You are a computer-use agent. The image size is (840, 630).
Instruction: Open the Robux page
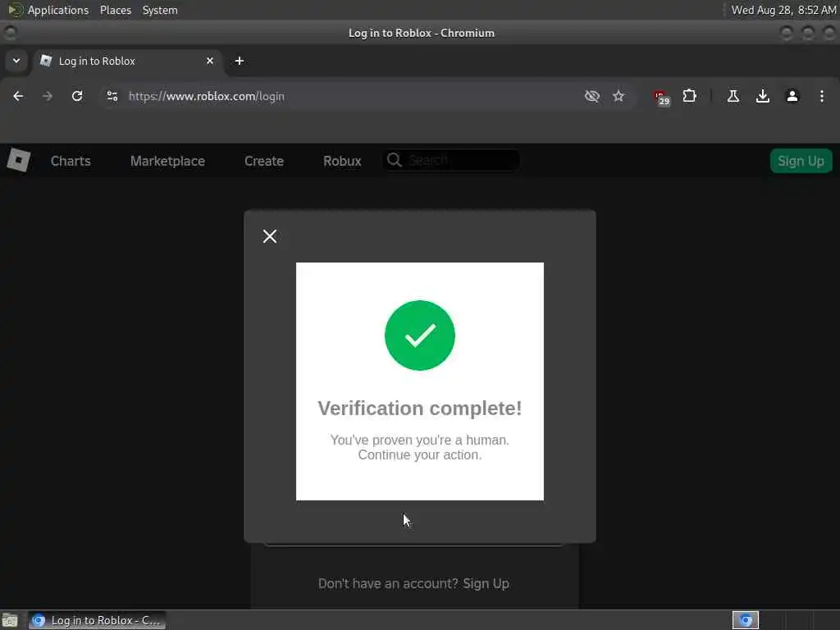click(x=342, y=161)
